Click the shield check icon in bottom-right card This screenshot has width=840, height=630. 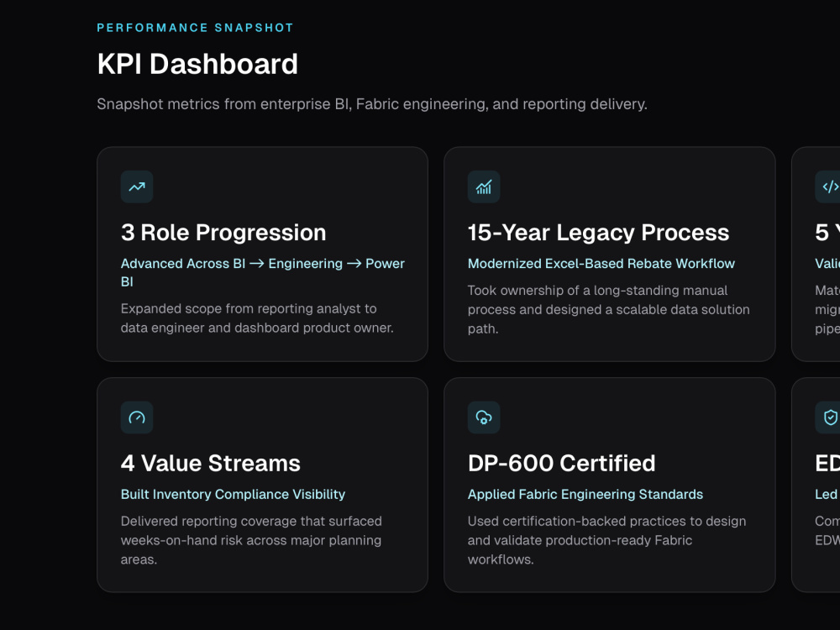[829, 417]
